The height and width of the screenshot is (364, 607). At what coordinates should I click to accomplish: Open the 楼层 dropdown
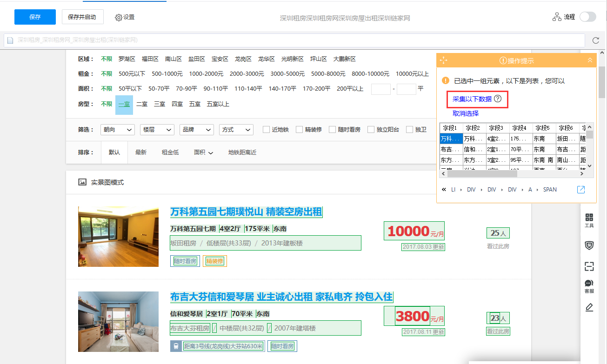click(x=157, y=130)
